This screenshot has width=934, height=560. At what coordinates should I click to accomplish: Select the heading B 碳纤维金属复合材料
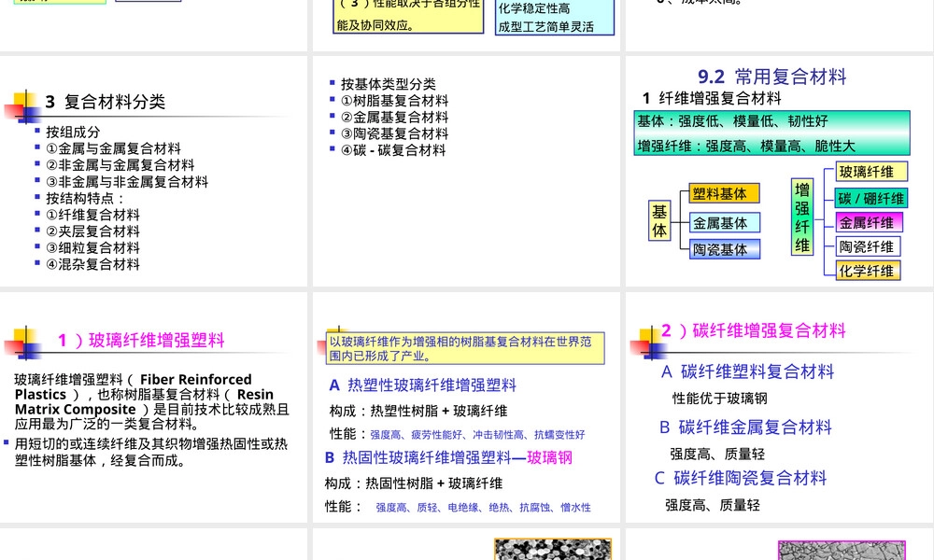(x=745, y=427)
